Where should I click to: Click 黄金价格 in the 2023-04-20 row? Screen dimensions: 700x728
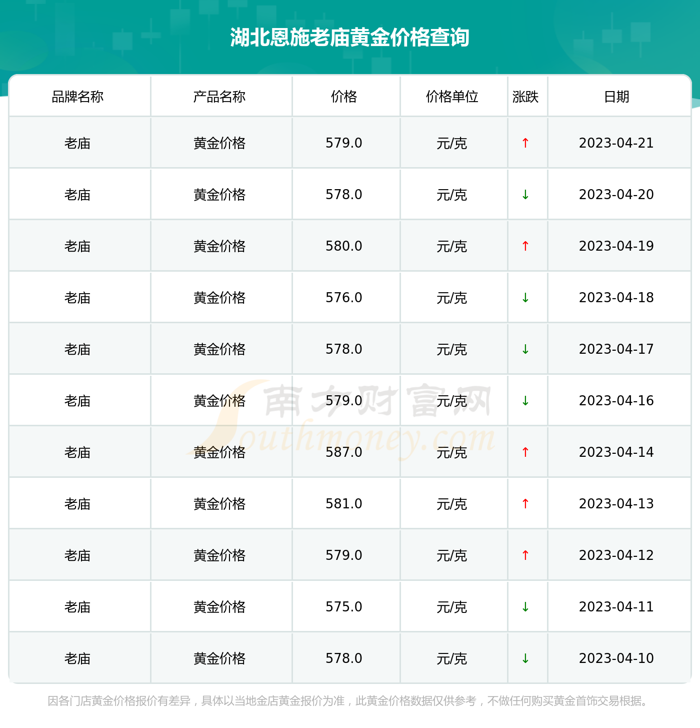pos(219,195)
